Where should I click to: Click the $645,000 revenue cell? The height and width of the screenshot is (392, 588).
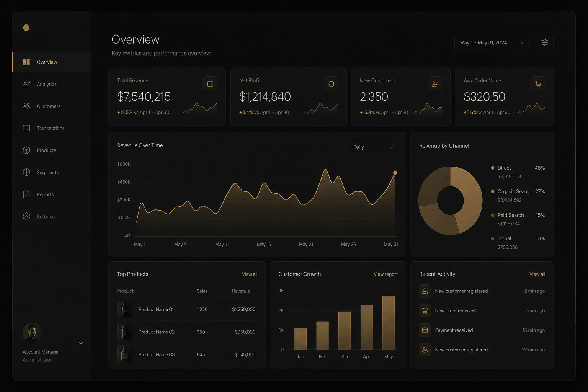(x=245, y=354)
